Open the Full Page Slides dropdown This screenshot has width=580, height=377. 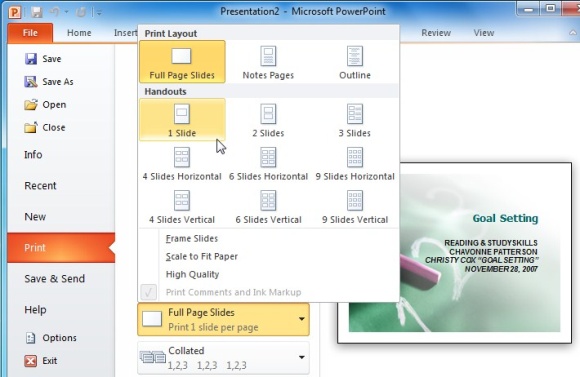point(223,320)
